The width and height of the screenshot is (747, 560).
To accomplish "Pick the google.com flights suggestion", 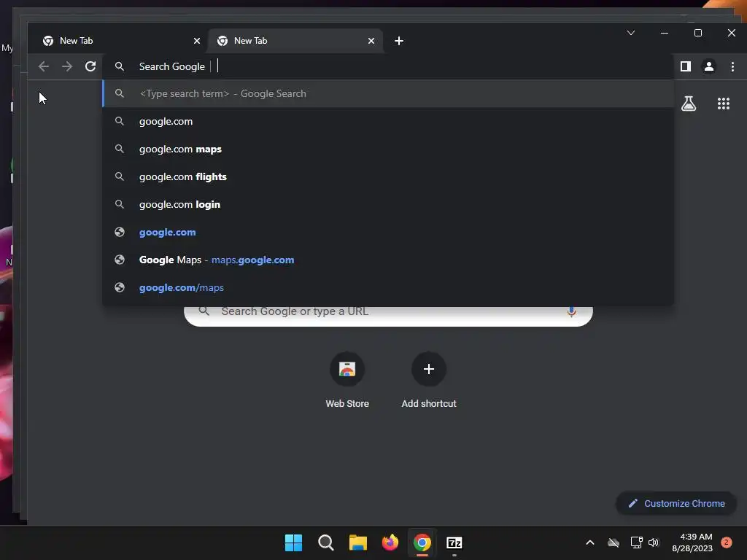I will 388,176.
